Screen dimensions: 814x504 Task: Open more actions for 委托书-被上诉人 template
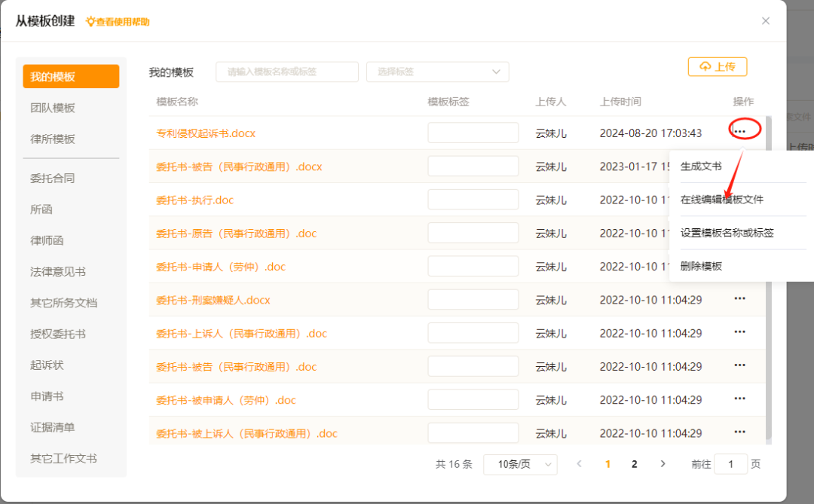click(x=739, y=432)
